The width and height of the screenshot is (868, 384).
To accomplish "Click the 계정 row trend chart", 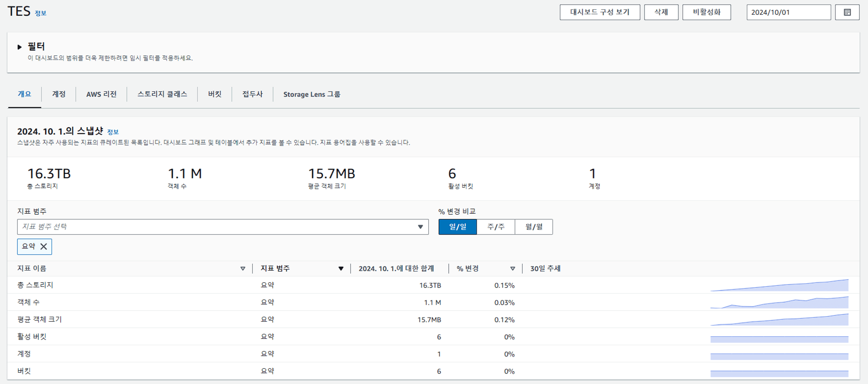I will point(779,356).
